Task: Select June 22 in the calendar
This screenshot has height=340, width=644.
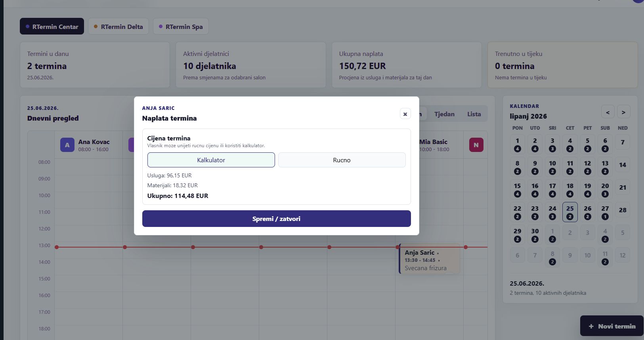Action: (x=517, y=212)
